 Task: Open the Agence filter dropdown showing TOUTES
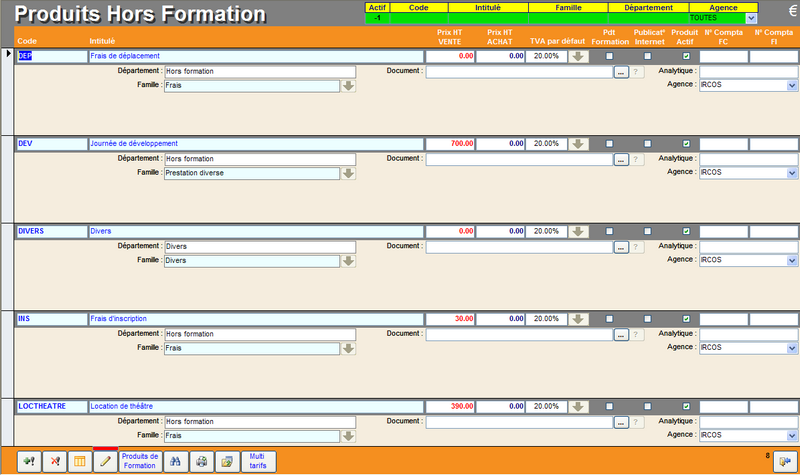coord(751,18)
